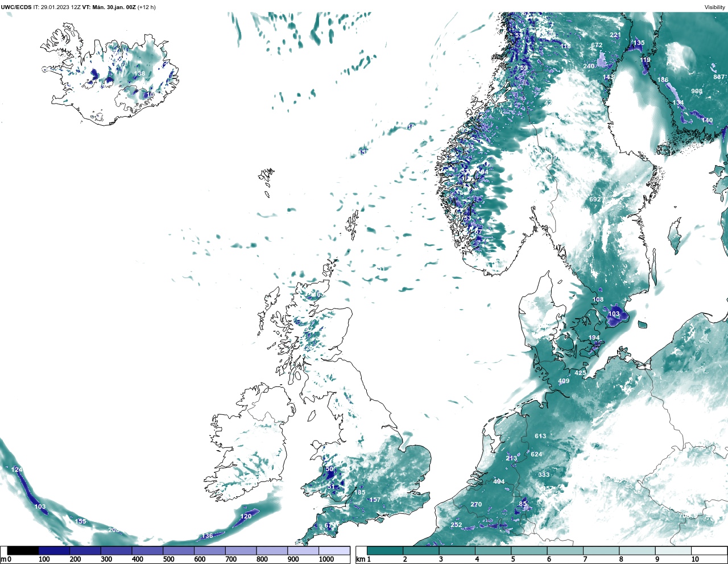Select the 800–900 m lavender legend swatch
Viewport: 728px width, 564px height.
272,550
